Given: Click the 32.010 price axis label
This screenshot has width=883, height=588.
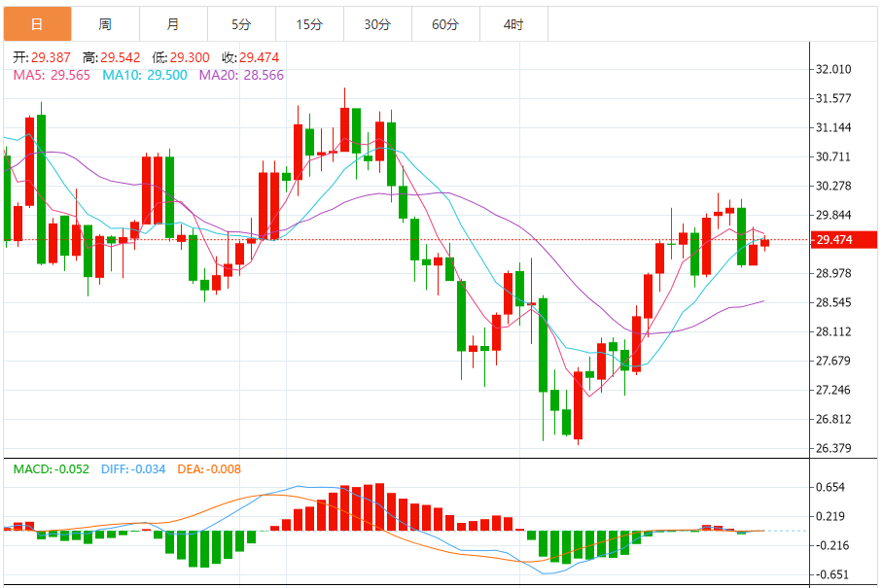Looking at the screenshot, I should click(x=833, y=69).
